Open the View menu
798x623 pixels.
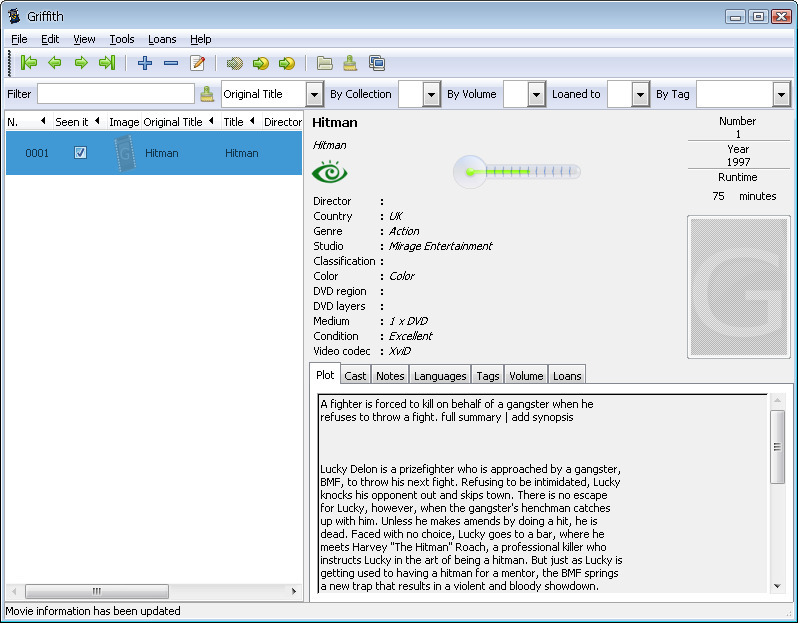pos(84,39)
